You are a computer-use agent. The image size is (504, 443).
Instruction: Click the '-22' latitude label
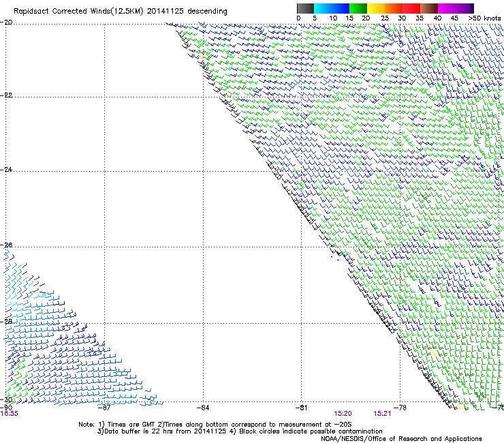point(6,95)
